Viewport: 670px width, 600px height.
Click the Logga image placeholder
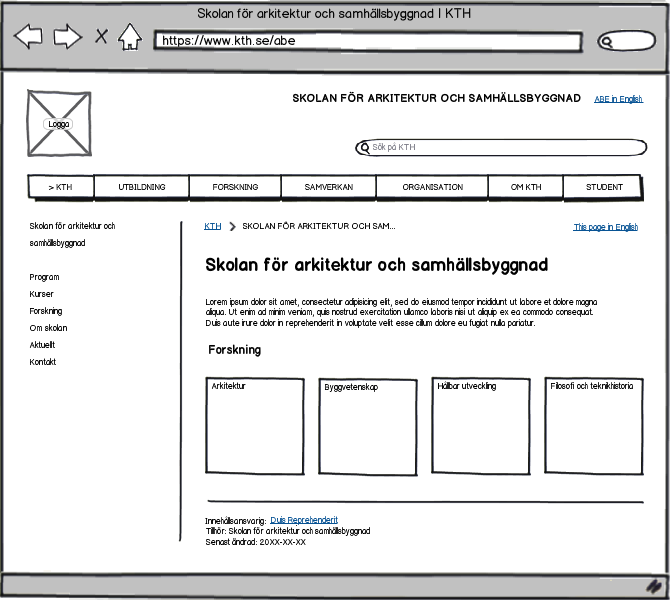[59, 124]
